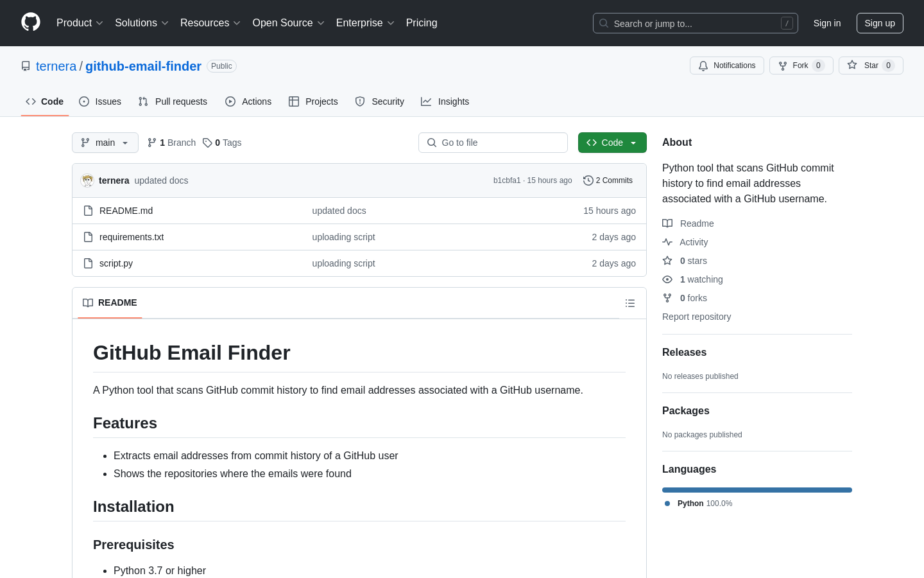Open the Releases heading link

click(x=684, y=353)
